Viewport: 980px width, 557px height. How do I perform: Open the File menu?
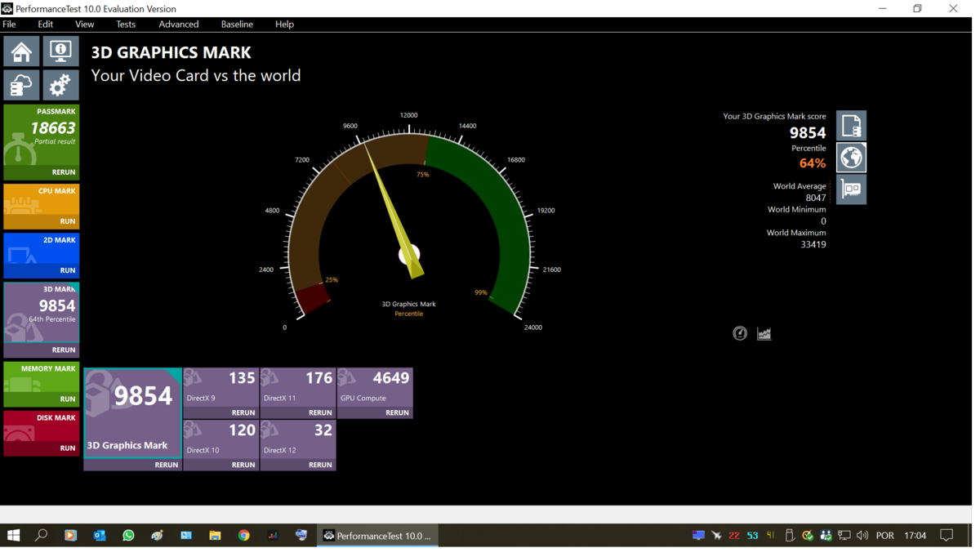[10, 25]
